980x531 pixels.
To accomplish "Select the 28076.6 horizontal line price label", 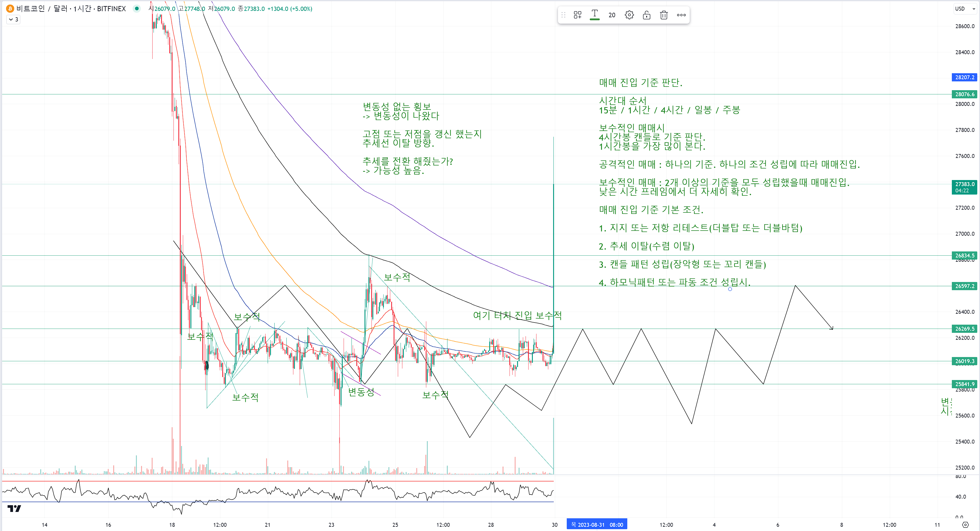I will [x=964, y=94].
